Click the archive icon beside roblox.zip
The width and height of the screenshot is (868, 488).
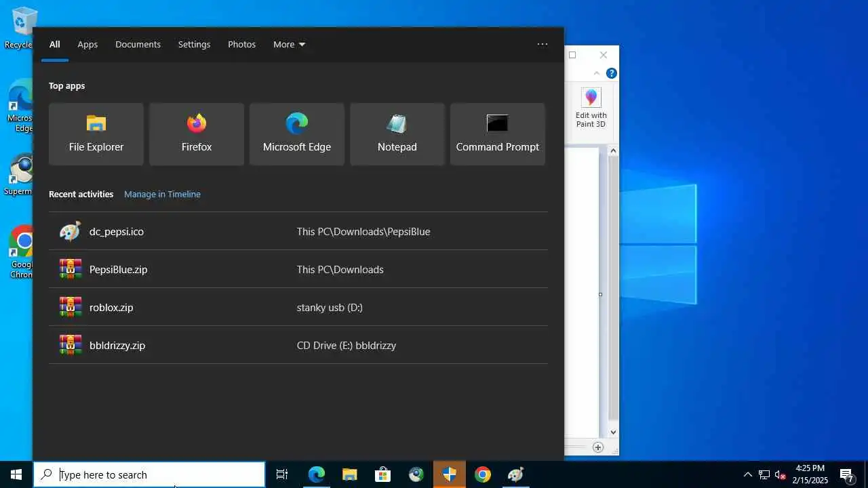[x=71, y=307]
